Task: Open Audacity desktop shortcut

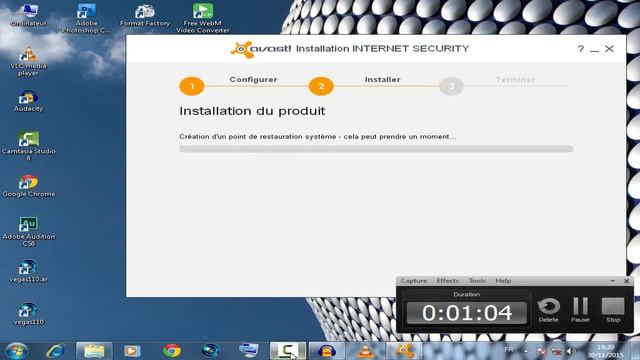Action: 28,101
